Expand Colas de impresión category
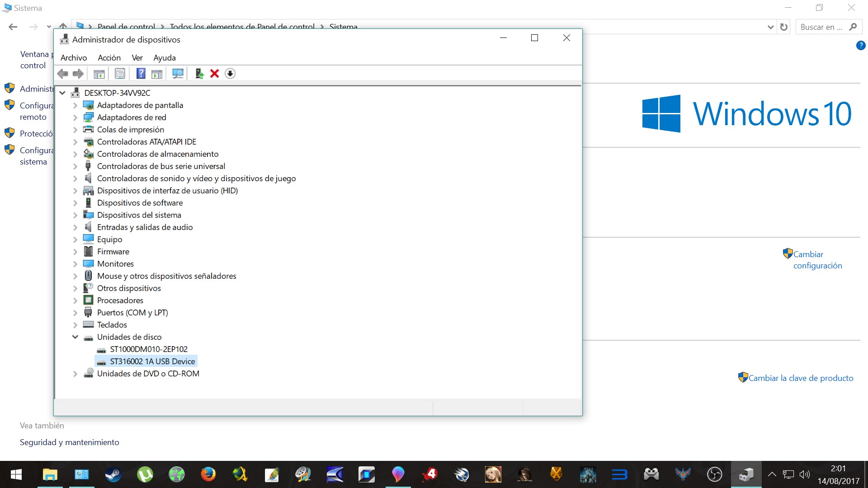The image size is (868, 488). (x=75, y=130)
